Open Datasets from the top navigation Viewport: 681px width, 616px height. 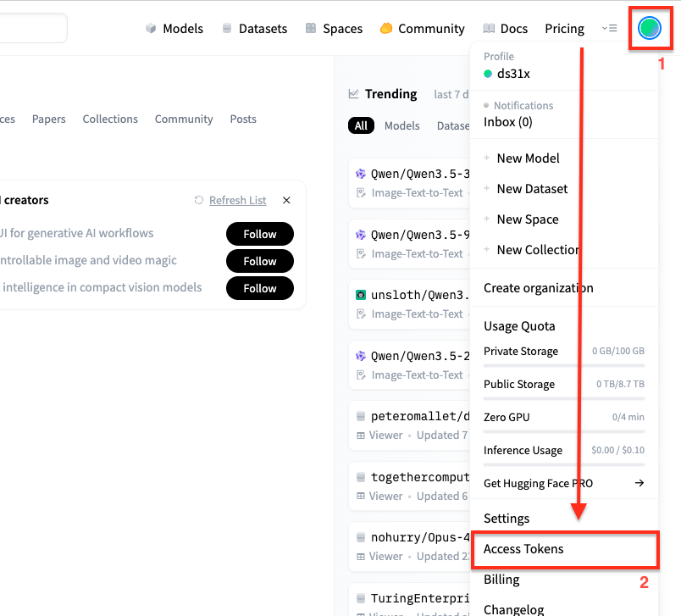coord(263,29)
